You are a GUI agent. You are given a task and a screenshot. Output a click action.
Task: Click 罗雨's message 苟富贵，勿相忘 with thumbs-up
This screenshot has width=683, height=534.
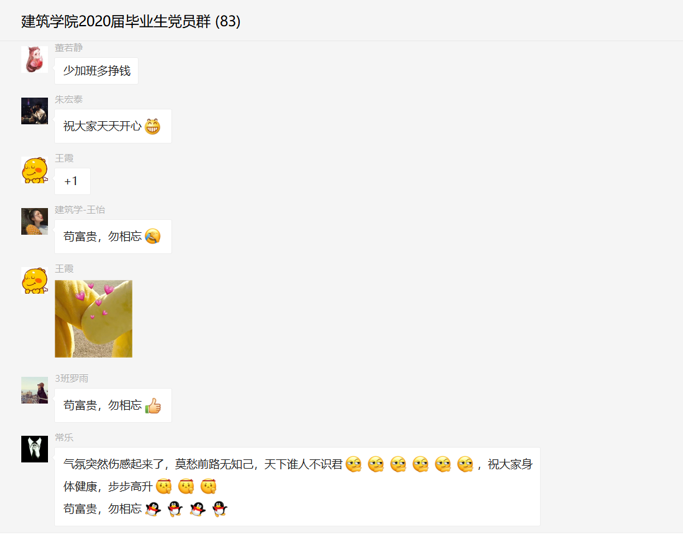click(x=113, y=406)
